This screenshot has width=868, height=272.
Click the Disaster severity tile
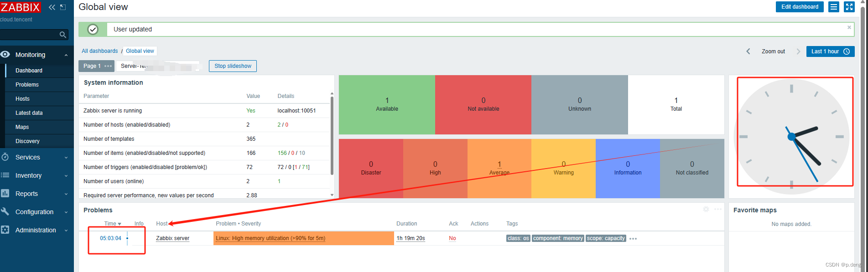(371, 169)
